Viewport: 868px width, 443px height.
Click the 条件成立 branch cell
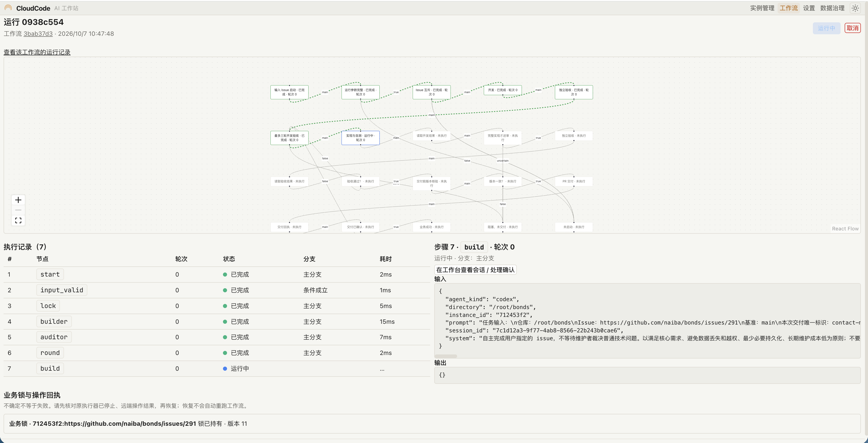[315, 290]
